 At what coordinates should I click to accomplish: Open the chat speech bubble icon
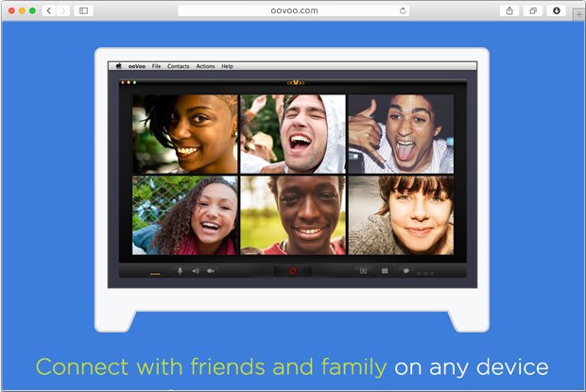pos(405,271)
